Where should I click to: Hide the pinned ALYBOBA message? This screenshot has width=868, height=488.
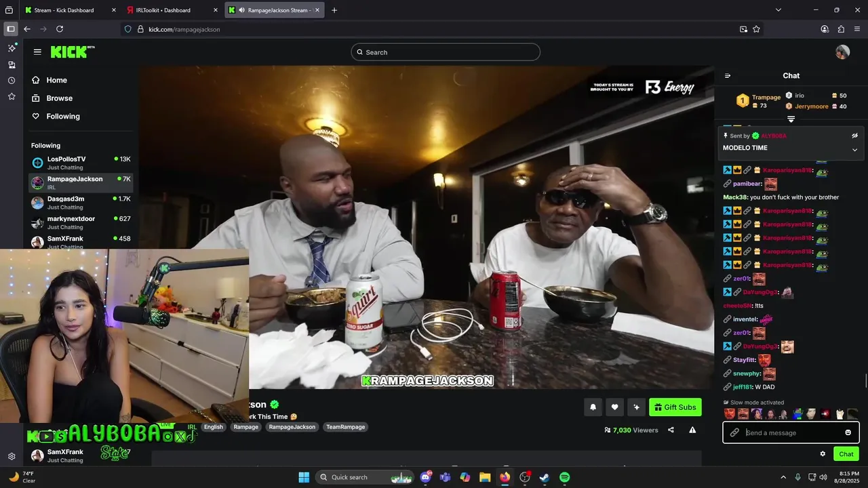click(x=854, y=136)
